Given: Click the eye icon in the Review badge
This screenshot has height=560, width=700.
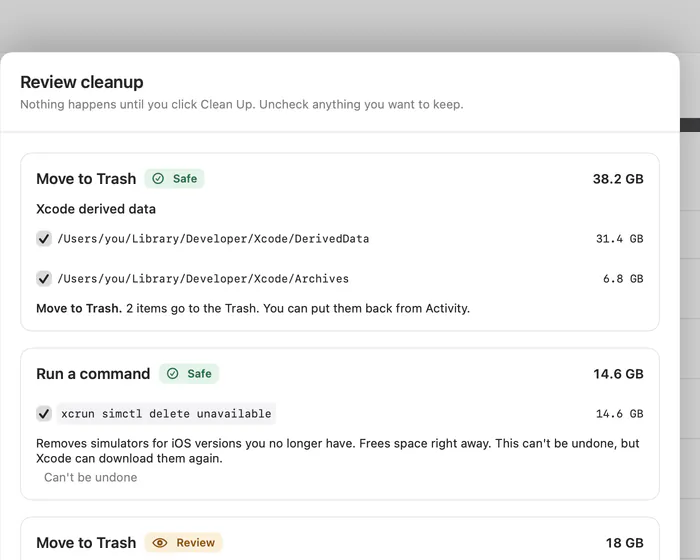Looking at the screenshot, I should [x=160, y=543].
